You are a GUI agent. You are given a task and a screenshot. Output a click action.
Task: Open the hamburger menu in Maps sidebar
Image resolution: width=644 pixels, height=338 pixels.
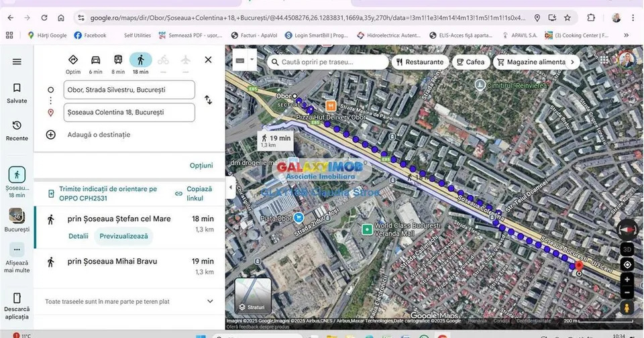[17, 62]
